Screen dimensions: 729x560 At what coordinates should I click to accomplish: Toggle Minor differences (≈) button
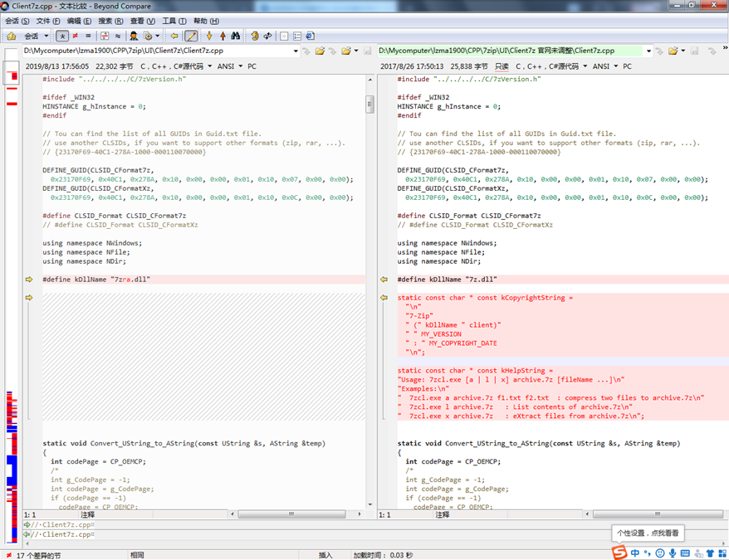pos(118,36)
